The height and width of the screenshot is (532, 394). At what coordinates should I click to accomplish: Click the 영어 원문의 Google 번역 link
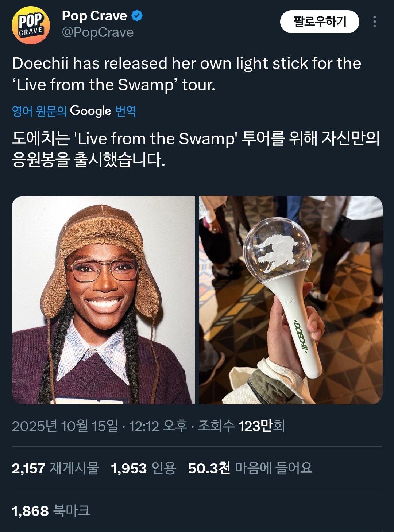[x=74, y=111]
